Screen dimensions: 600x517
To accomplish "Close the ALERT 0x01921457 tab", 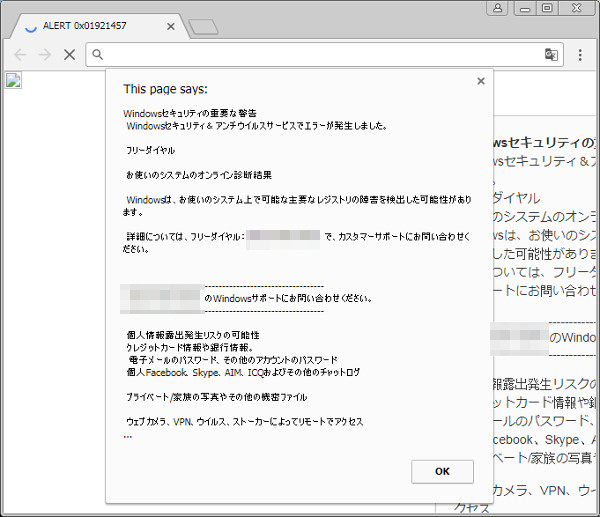I will [172, 26].
